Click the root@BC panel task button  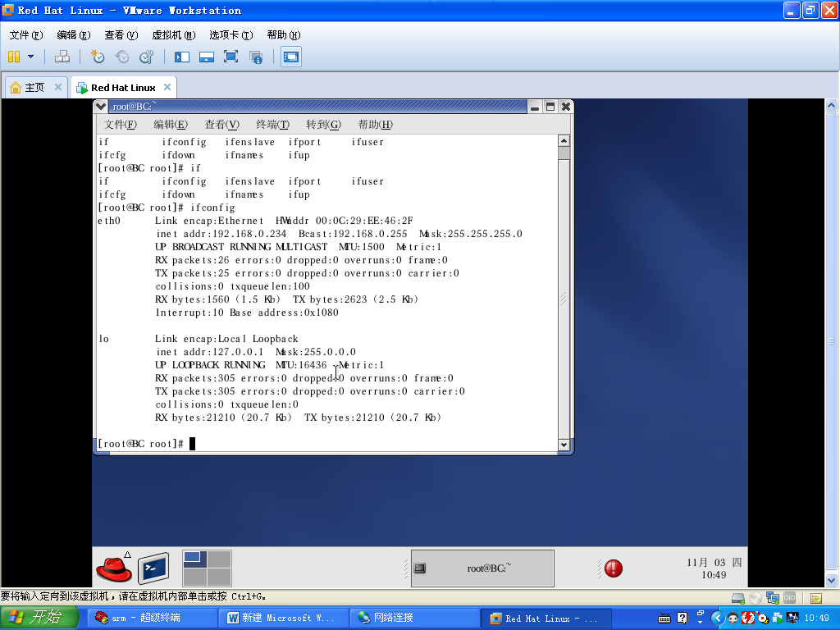point(482,568)
